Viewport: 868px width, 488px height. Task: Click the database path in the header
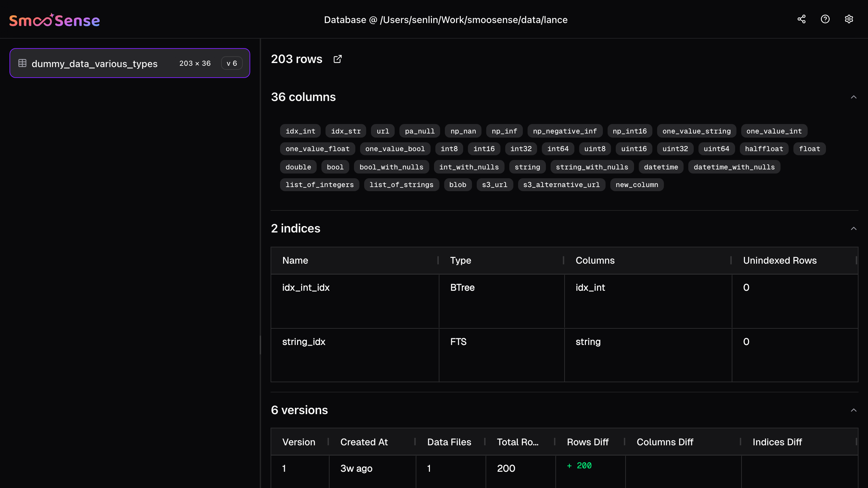(446, 20)
